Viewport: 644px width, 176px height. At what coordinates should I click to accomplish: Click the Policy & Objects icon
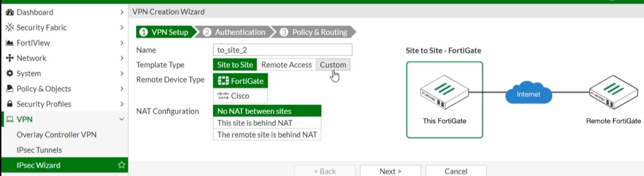point(9,89)
